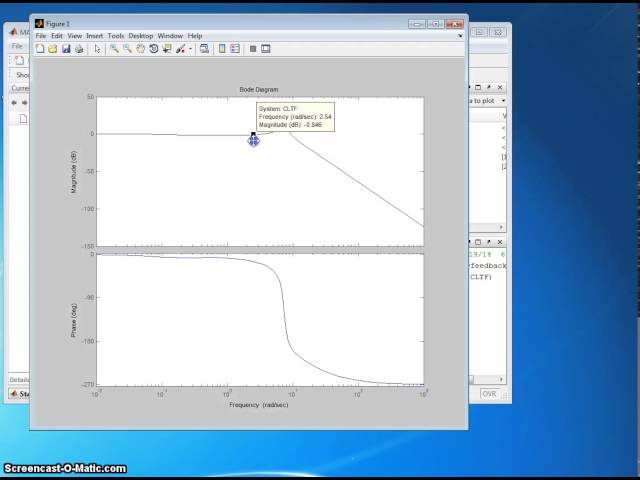This screenshot has height=480, width=640.
Task: Select the Brush data tool
Action: click(180, 49)
